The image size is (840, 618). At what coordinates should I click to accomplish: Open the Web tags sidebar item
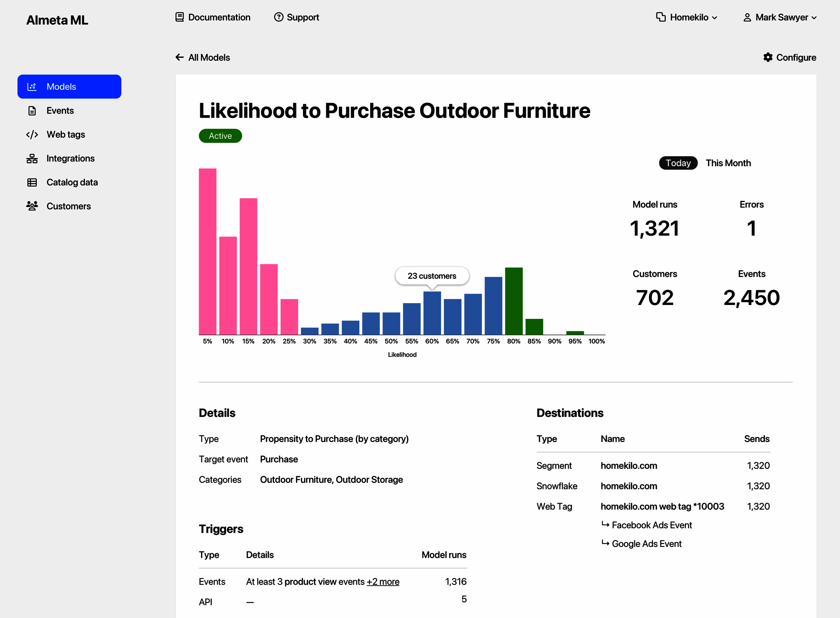pyautogui.click(x=66, y=135)
